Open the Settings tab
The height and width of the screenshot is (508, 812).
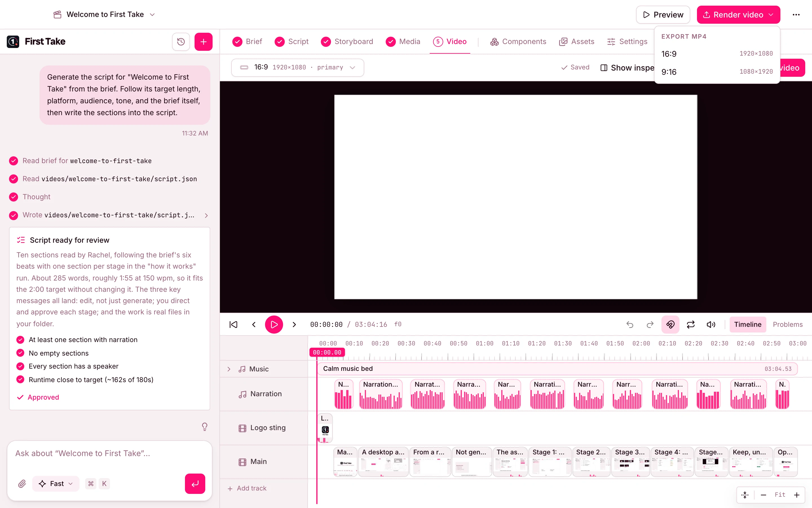point(627,42)
